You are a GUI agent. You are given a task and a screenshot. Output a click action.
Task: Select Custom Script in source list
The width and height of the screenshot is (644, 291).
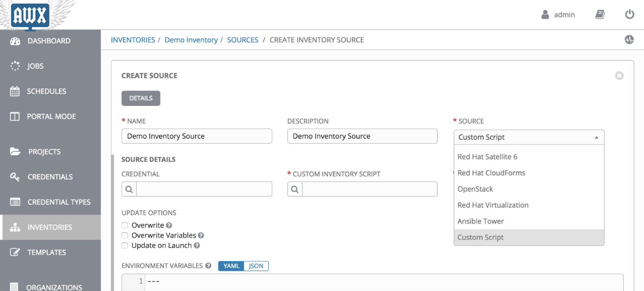coord(529,237)
